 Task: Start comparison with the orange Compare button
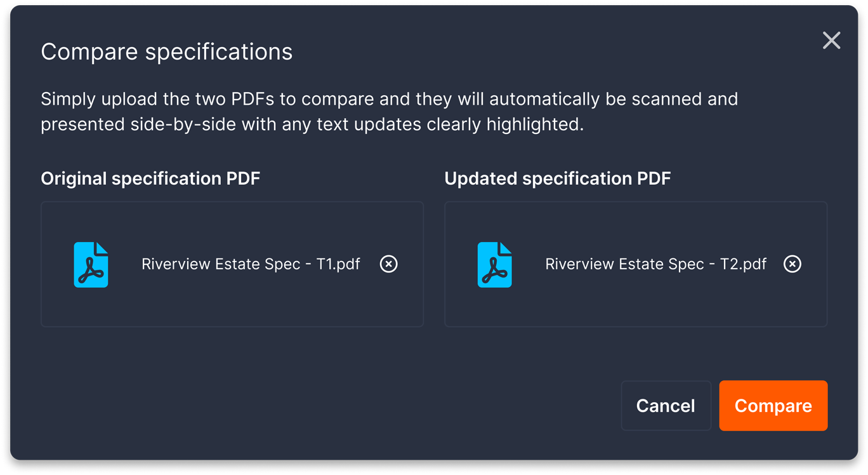tap(773, 406)
